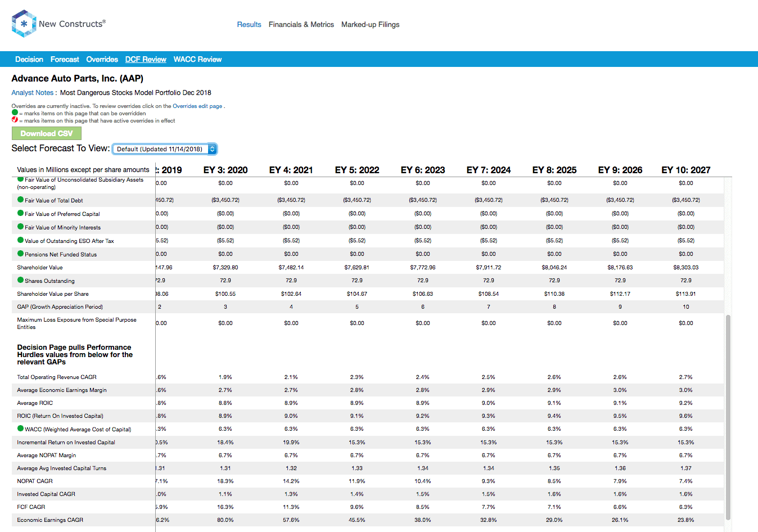Click Shareholder Value $7,329.80 in EY 3
Image resolution: width=758 pixels, height=532 pixels.
point(225,267)
